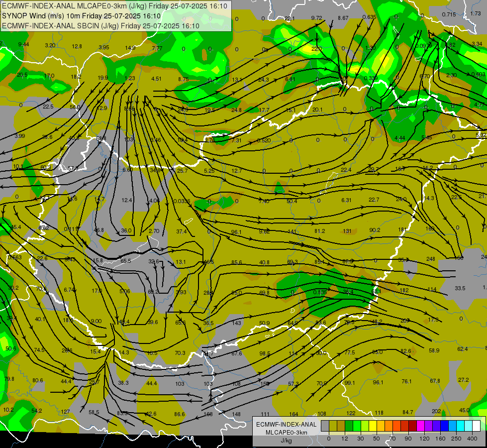The height and width of the screenshot is (448, 487).
Task: Click the map data value '54.2'
Action: pos(37,411)
